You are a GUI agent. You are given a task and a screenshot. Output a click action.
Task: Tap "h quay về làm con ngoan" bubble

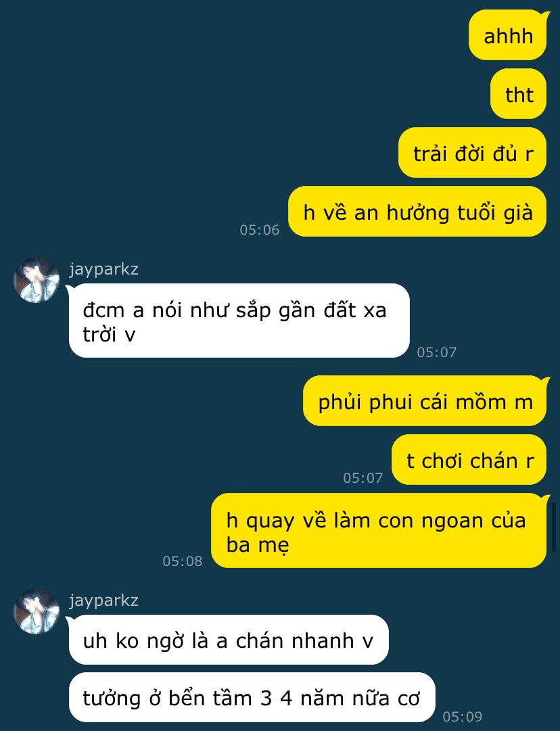point(379,531)
